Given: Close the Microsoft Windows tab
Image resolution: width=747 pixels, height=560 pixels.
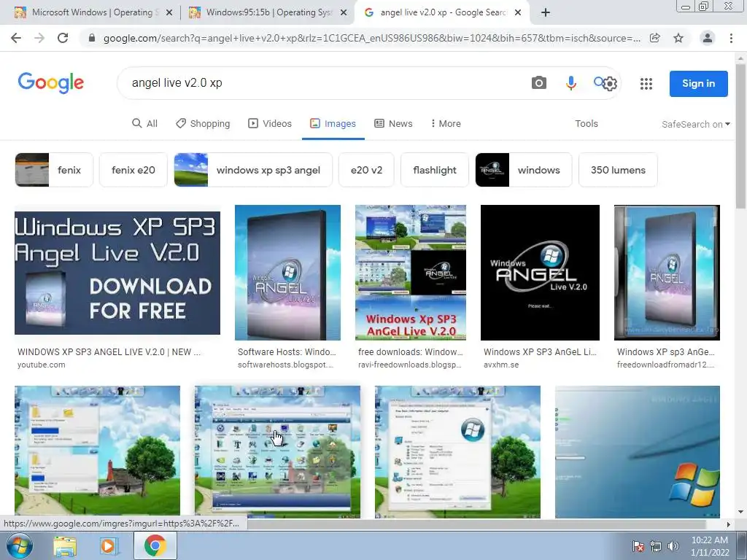Looking at the screenshot, I should coord(169,13).
